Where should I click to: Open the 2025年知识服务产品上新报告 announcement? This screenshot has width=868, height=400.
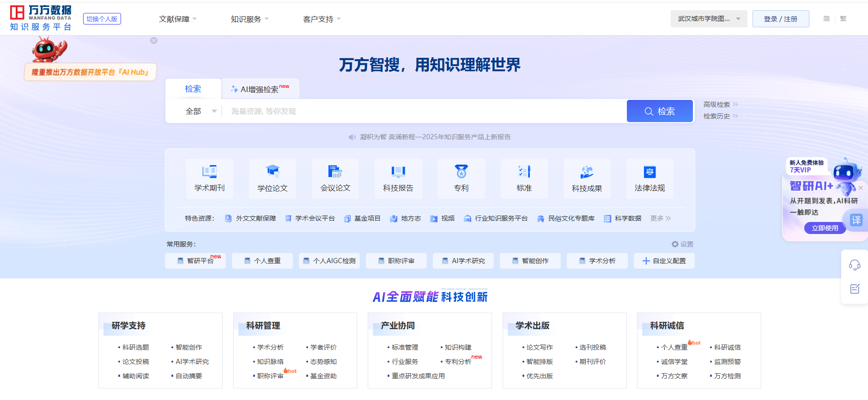pos(435,137)
